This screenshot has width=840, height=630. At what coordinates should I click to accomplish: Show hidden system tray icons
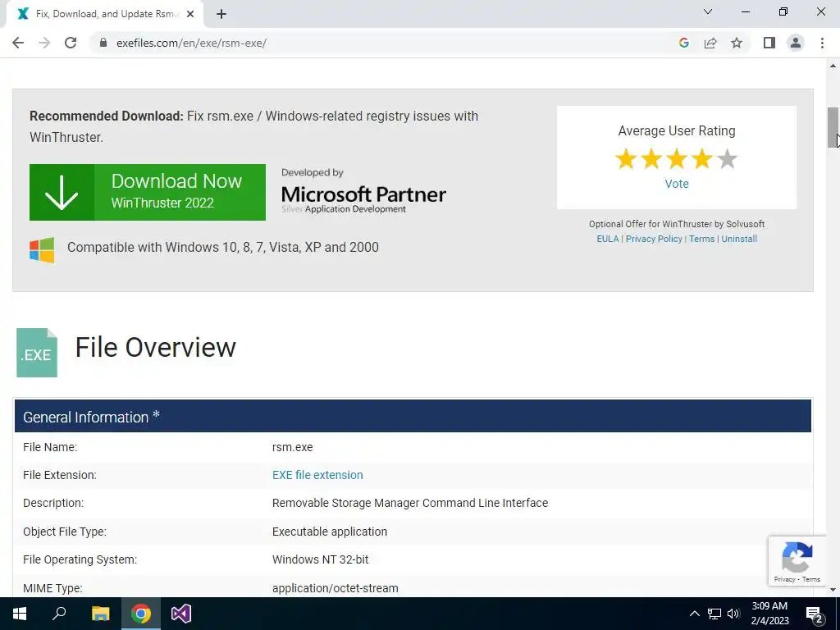[694, 614]
